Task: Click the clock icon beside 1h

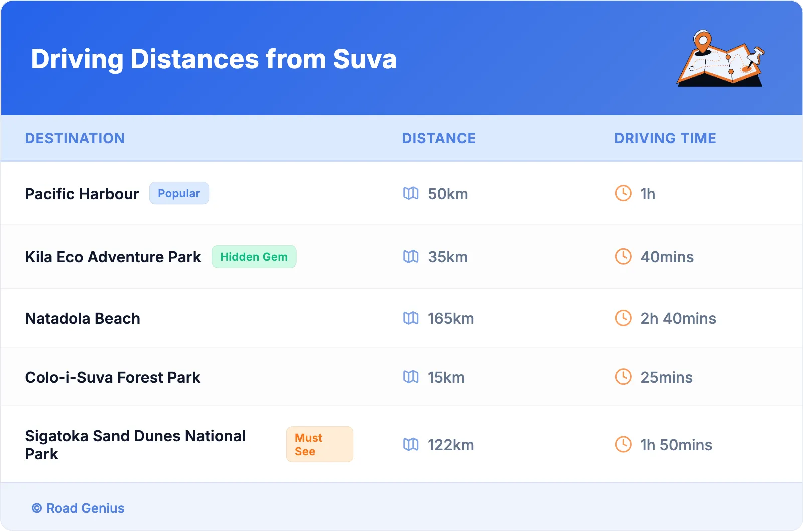Action: (x=623, y=193)
